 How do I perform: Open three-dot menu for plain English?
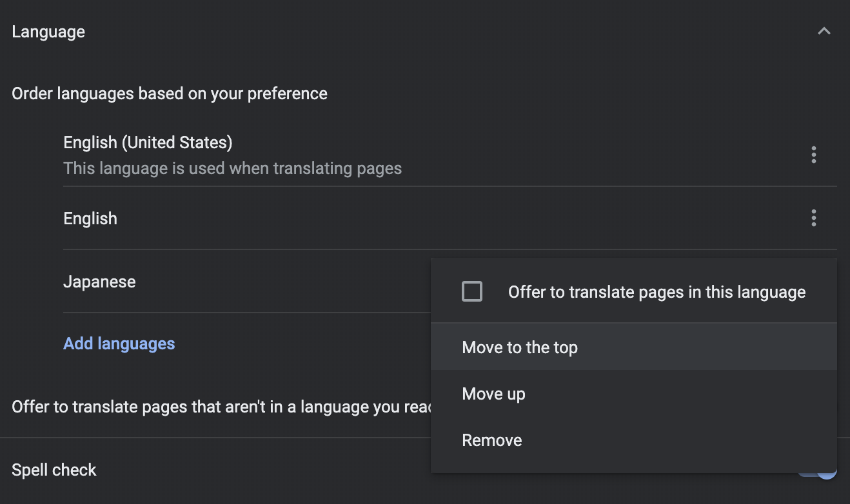tap(813, 218)
